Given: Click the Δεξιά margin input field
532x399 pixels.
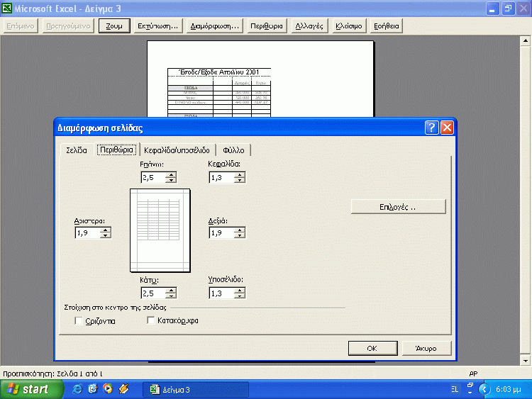Looking at the screenshot, I should pos(221,233).
